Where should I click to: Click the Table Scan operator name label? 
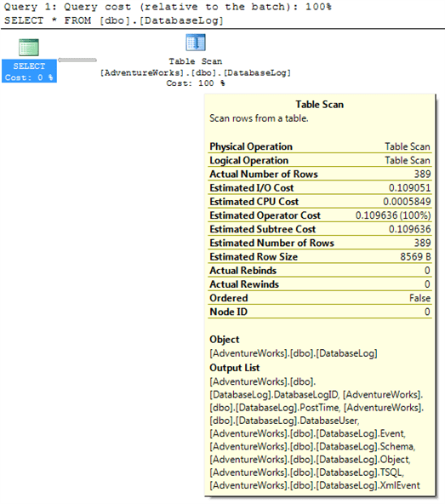pyautogui.click(x=196, y=61)
